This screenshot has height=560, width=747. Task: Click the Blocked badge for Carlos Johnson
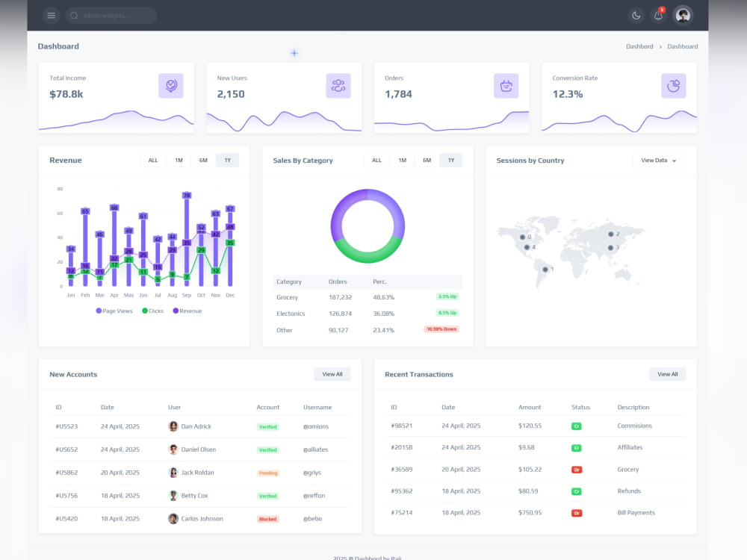(x=267, y=519)
